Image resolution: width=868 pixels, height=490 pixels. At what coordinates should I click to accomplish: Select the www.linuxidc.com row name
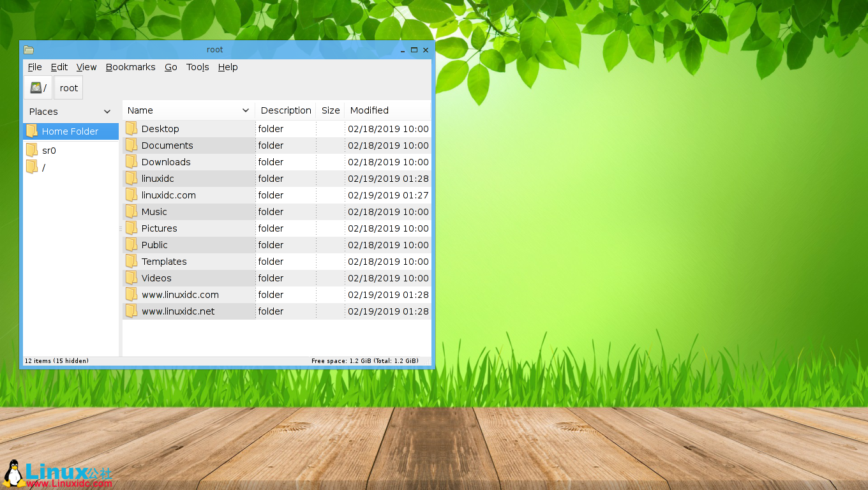click(x=180, y=295)
